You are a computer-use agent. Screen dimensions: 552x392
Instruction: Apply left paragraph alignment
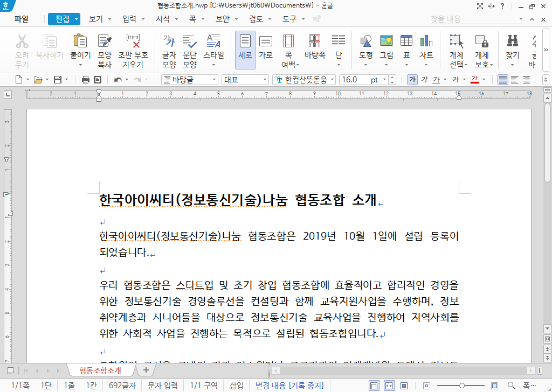click(515, 80)
